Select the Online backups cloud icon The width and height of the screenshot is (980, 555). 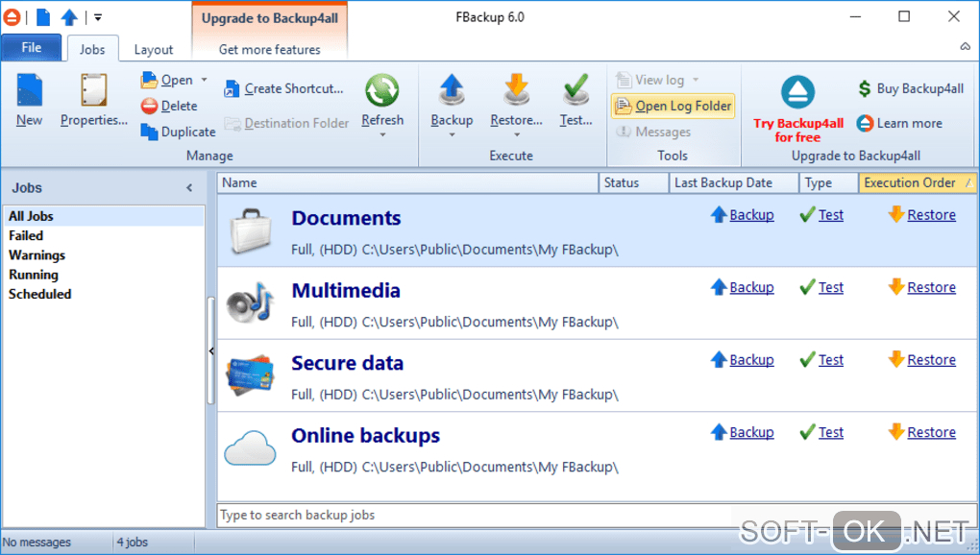250,447
